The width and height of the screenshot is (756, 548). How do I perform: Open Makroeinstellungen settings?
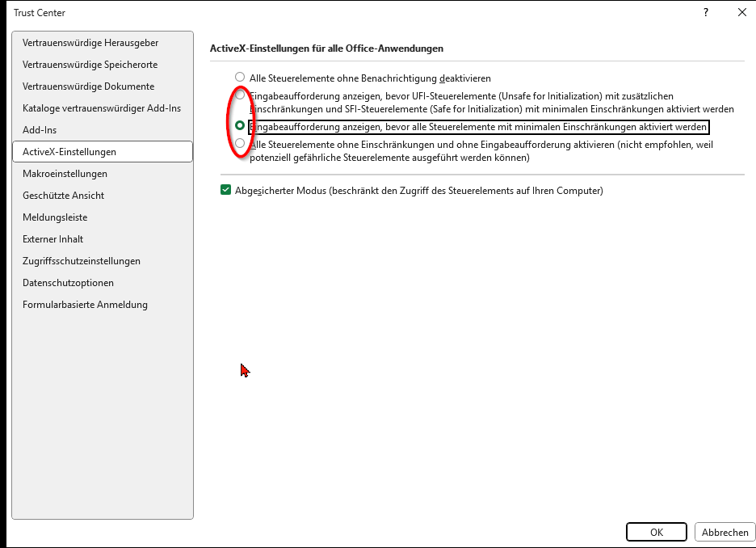click(65, 174)
